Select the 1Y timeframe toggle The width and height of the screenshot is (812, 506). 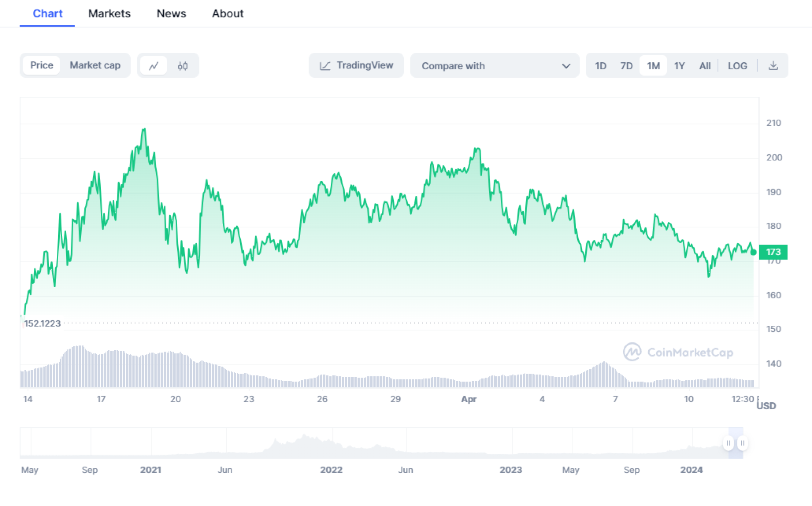tap(679, 66)
